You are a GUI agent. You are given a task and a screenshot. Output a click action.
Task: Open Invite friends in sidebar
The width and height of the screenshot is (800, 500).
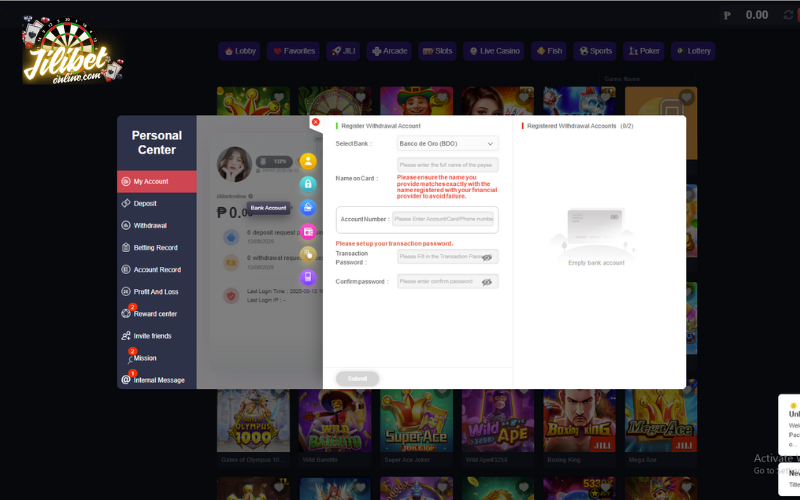coord(157,336)
